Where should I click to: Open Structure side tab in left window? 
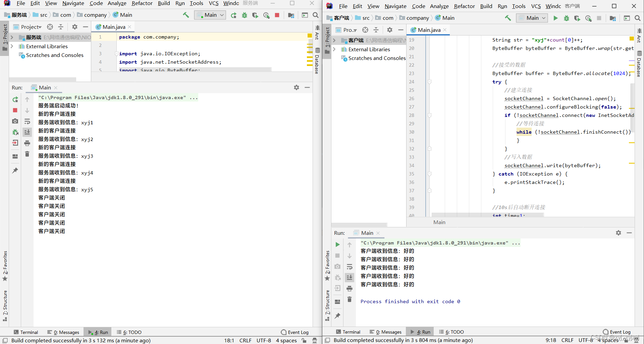(x=5, y=305)
